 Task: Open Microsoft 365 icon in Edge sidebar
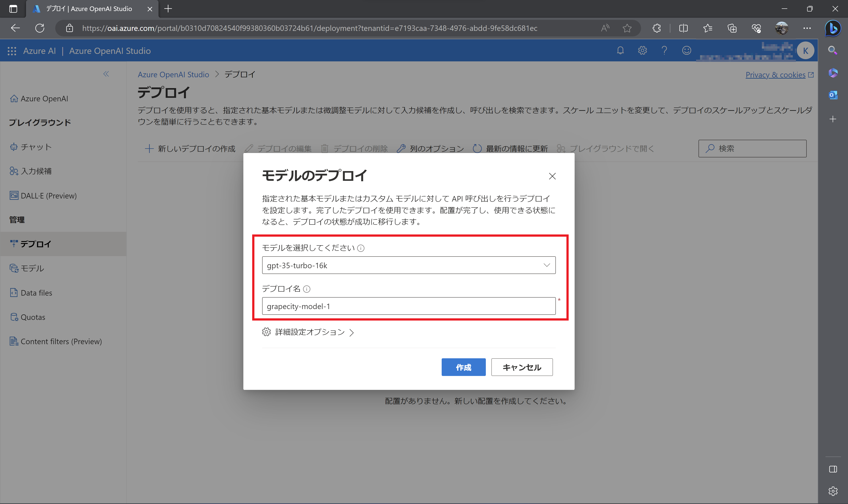click(833, 73)
